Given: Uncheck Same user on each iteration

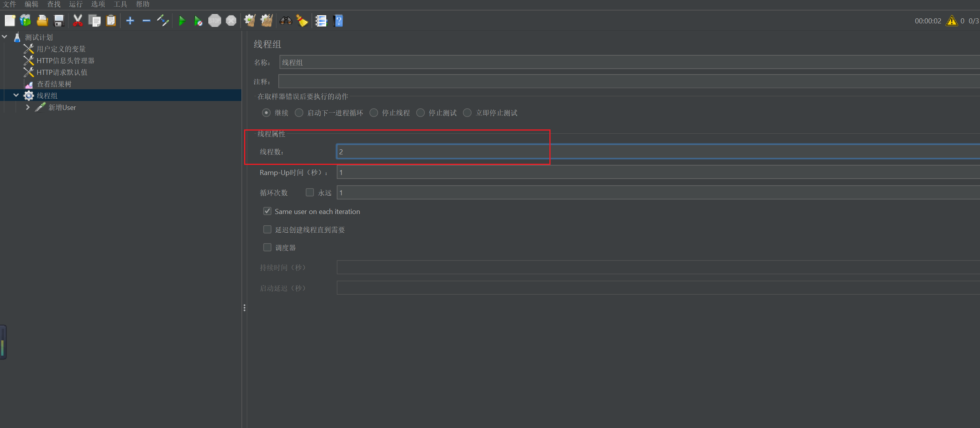Looking at the screenshot, I should pos(267,211).
